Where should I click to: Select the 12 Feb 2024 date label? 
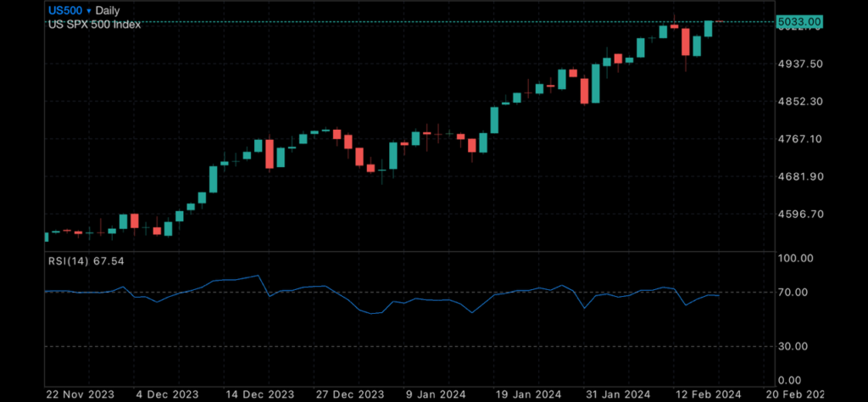(708, 394)
